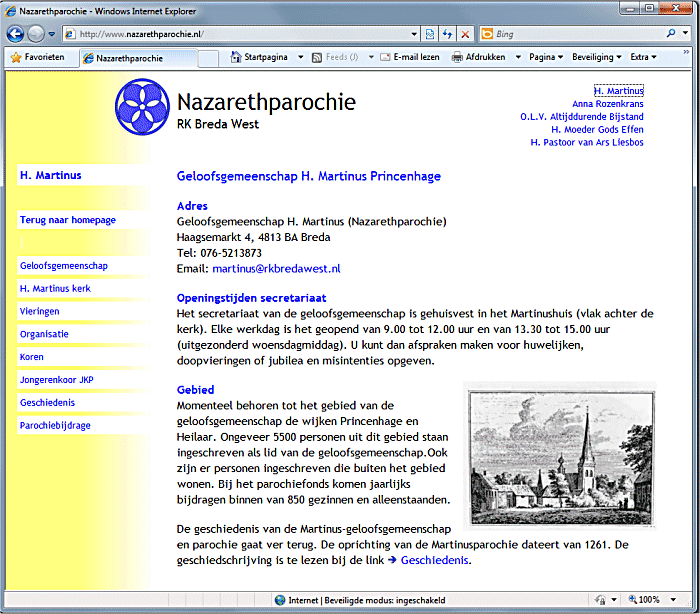Expand the Startpagina dropdown arrow

point(300,57)
